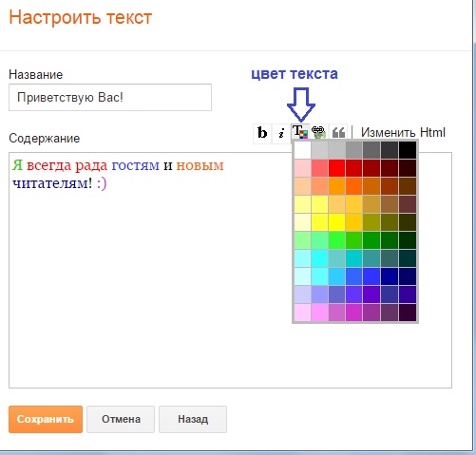
Task: Pick the white swatch in the palette
Action: tap(302, 150)
